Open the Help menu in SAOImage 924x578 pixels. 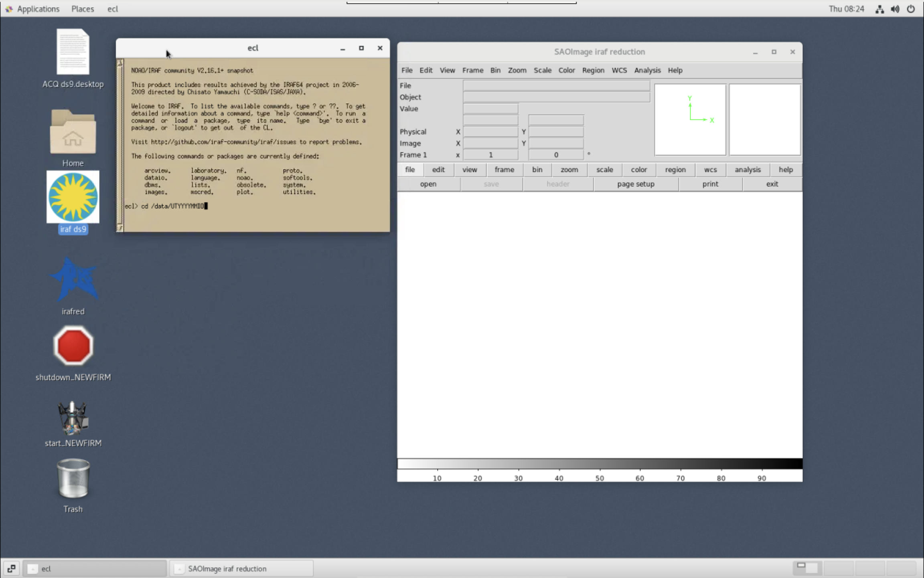coord(675,70)
